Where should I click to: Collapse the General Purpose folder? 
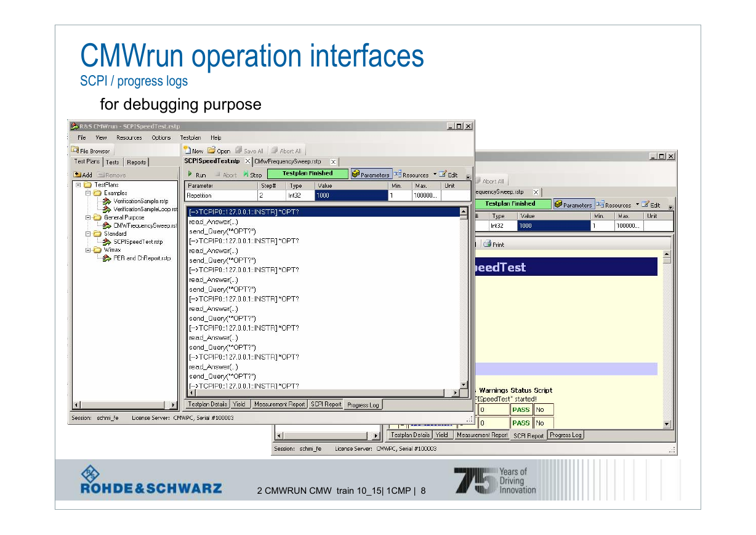88,217
